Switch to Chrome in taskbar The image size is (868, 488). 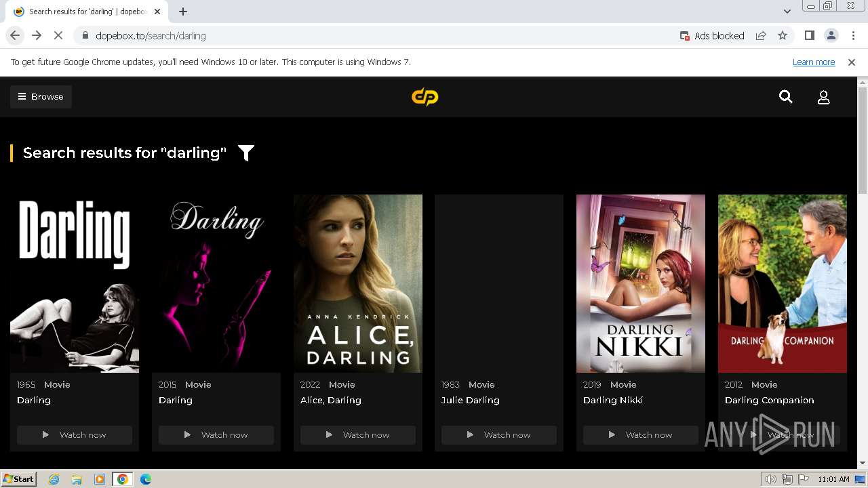click(x=123, y=479)
